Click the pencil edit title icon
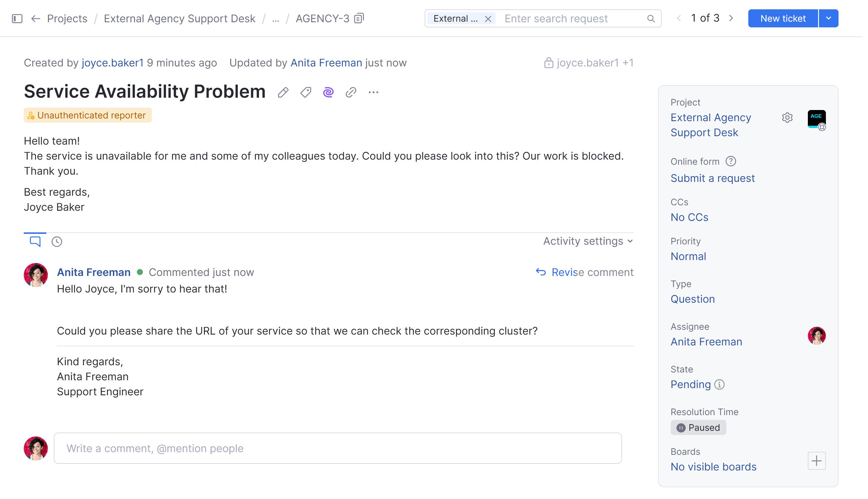868x499 pixels. (x=283, y=92)
